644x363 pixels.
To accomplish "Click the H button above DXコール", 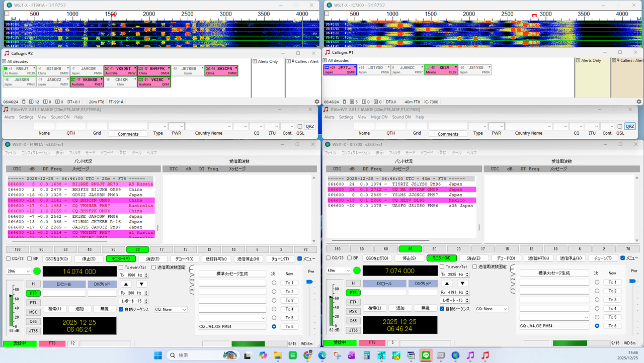I will 33,283.
